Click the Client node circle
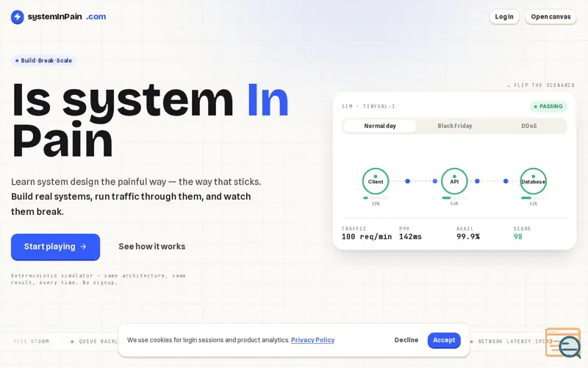The width and height of the screenshot is (588, 368). click(x=376, y=181)
